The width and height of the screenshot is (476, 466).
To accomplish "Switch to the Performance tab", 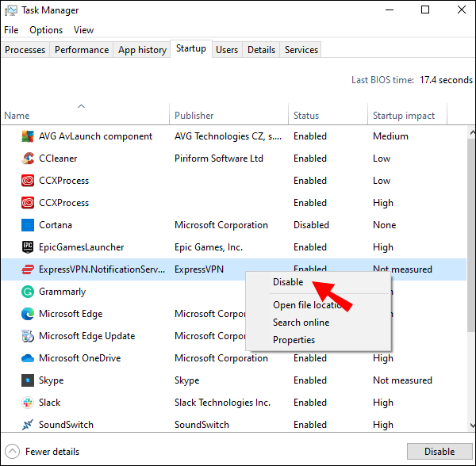I will (82, 50).
